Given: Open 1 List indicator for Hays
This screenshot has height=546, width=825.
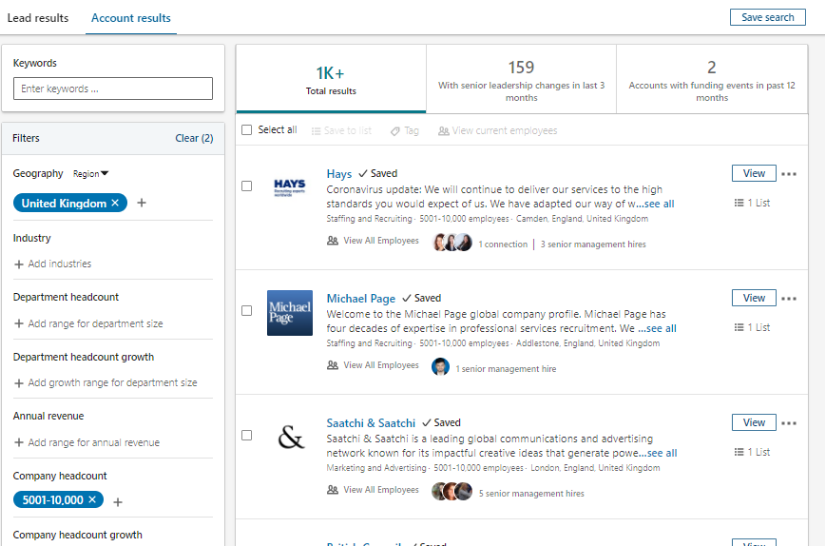Looking at the screenshot, I should (752, 203).
